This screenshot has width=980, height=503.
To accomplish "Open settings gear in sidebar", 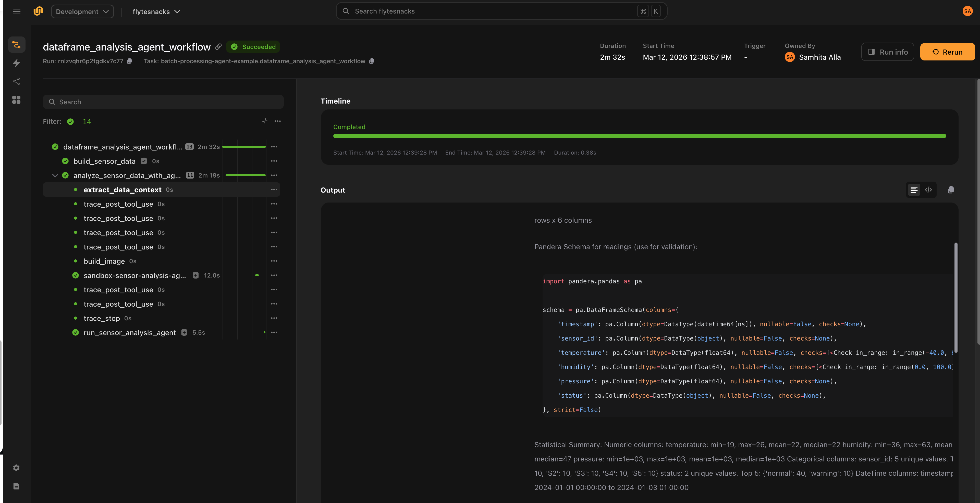I will click(x=16, y=468).
